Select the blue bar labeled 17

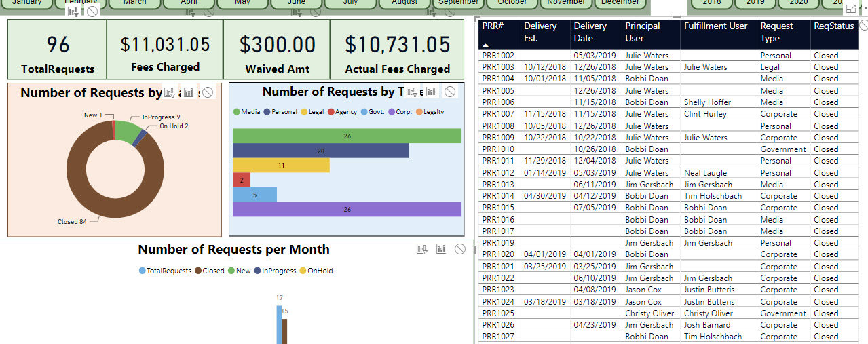pos(279,324)
